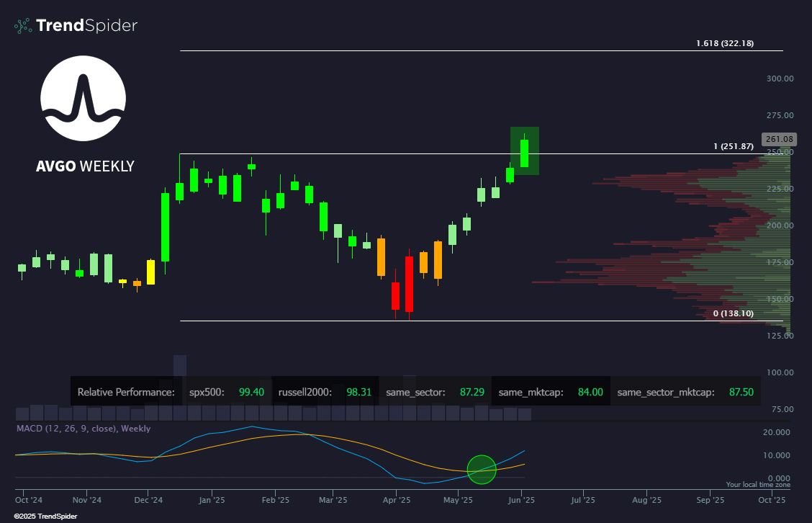Click the 225.00 price axis label
Viewport: 812px width, 523px height.
click(780, 189)
